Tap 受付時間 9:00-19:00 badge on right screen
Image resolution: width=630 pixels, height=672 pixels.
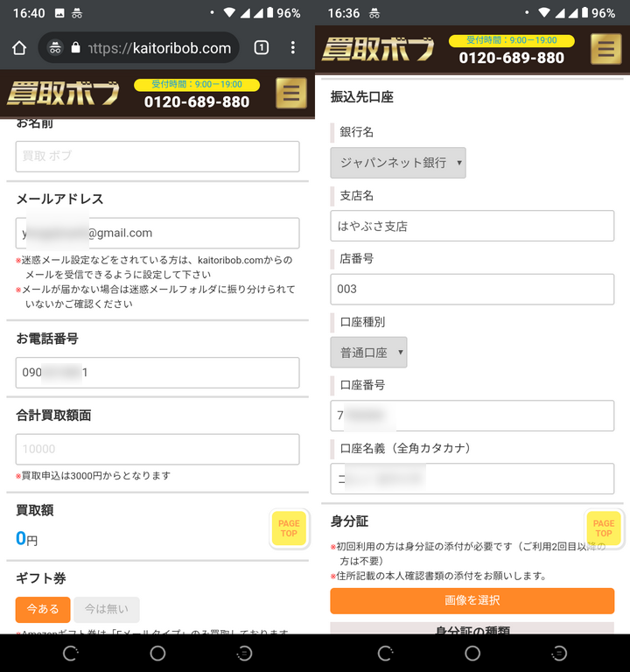511,40
